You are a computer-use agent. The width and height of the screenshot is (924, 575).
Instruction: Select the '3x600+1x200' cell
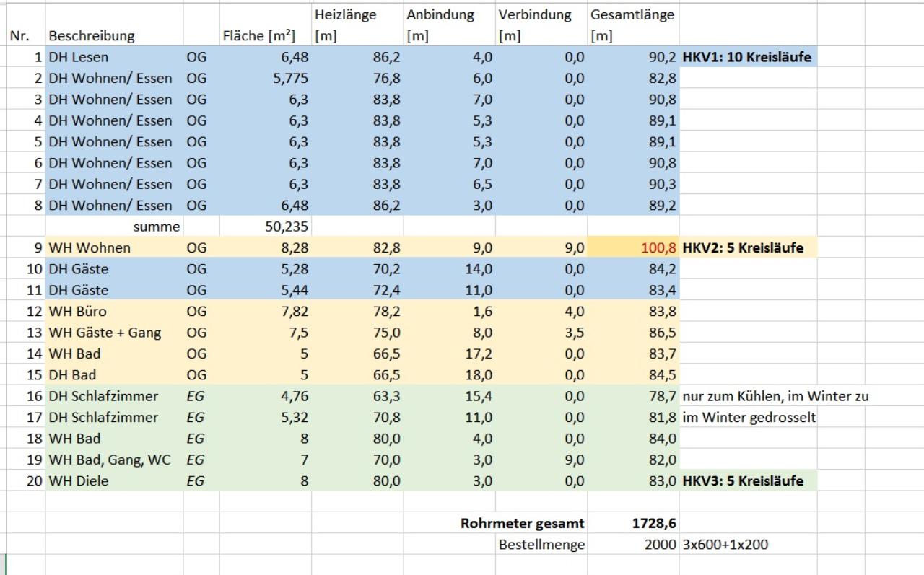click(x=748, y=545)
